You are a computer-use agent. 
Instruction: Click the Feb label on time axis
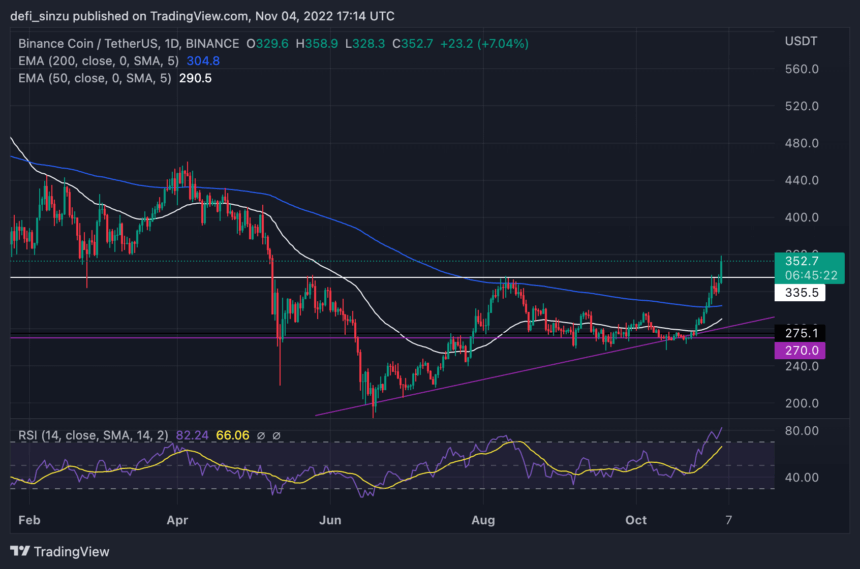point(29,520)
